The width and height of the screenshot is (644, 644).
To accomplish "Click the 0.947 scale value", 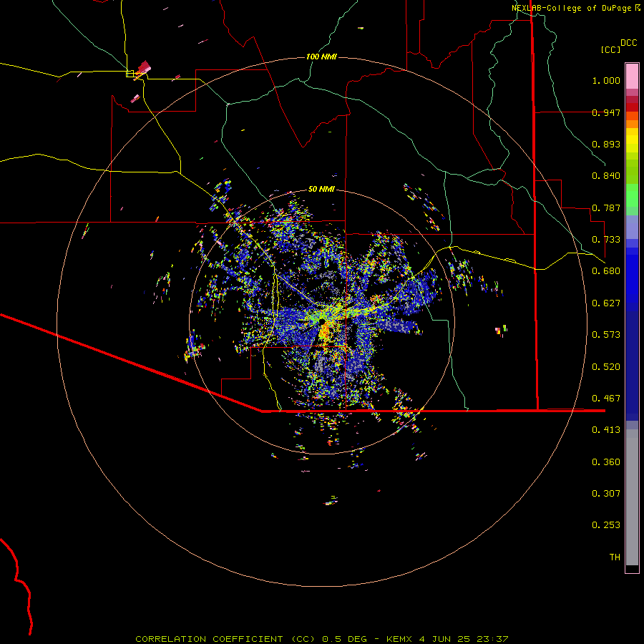I will tap(606, 112).
